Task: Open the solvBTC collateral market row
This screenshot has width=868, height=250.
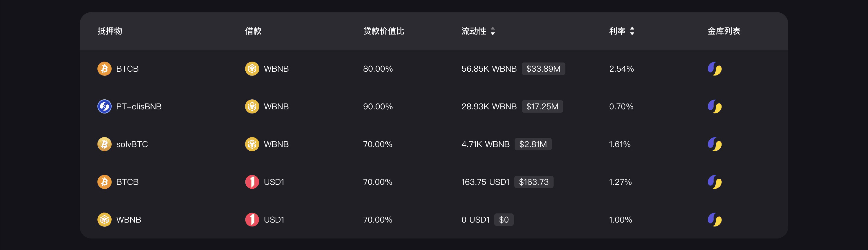Action: tap(434, 144)
